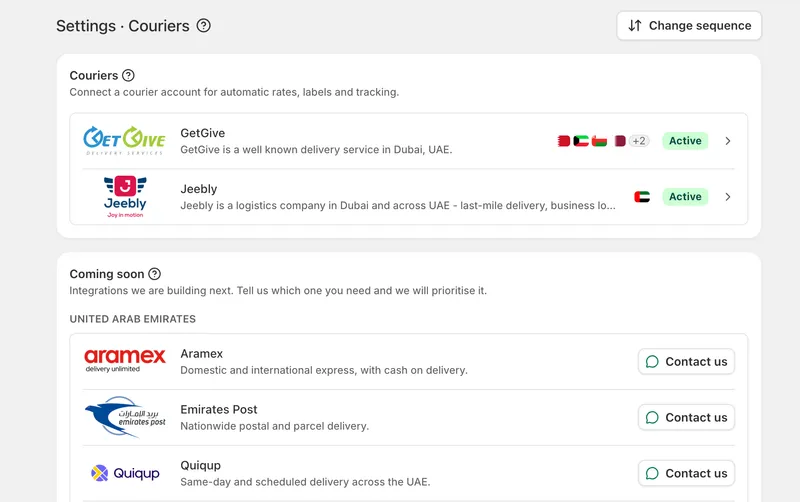Click the Aramex courier name
800x502 pixels.
coord(202,354)
